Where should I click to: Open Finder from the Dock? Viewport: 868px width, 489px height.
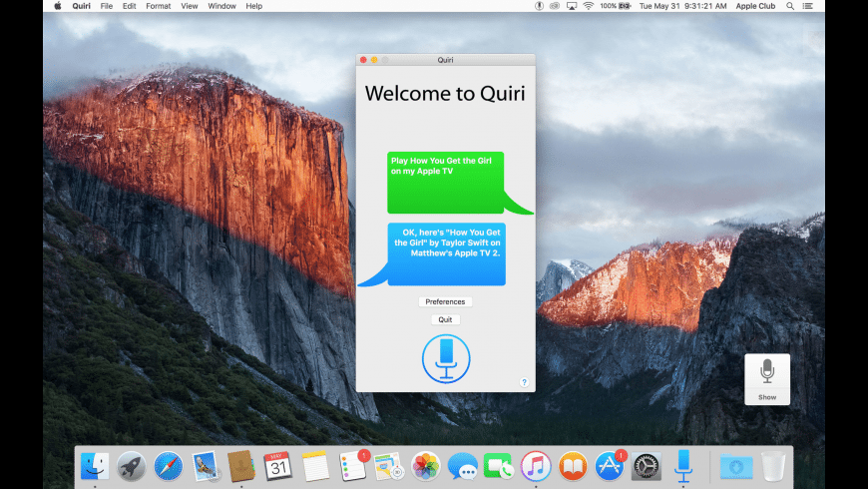click(x=95, y=466)
